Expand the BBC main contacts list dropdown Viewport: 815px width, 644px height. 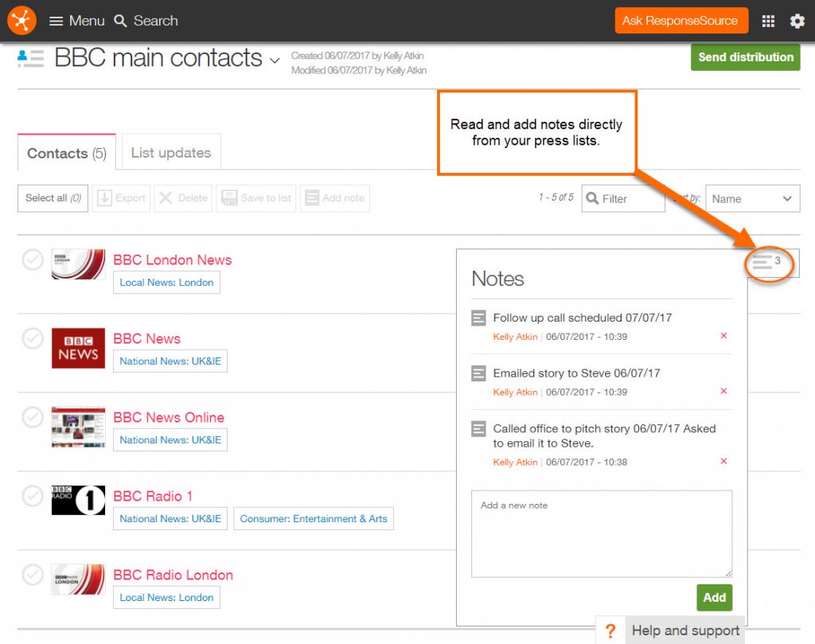[x=275, y=60]
